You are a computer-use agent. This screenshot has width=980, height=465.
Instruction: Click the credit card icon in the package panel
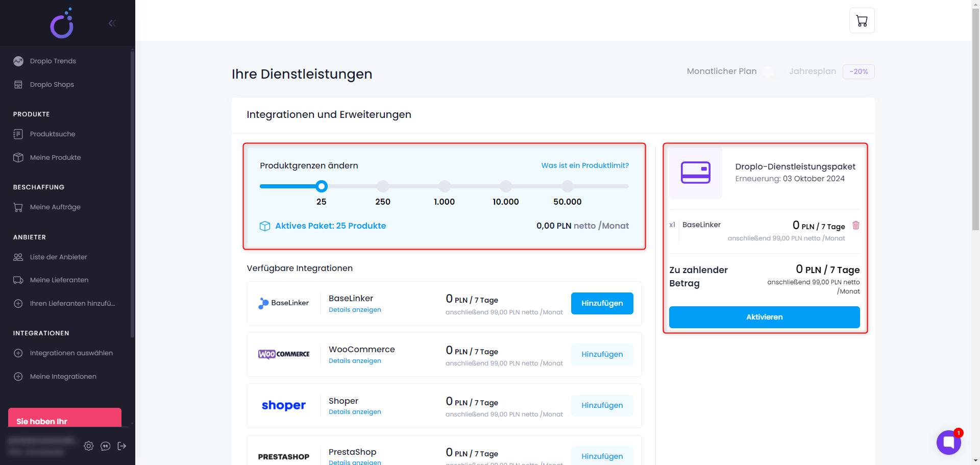tap(696, 173)
